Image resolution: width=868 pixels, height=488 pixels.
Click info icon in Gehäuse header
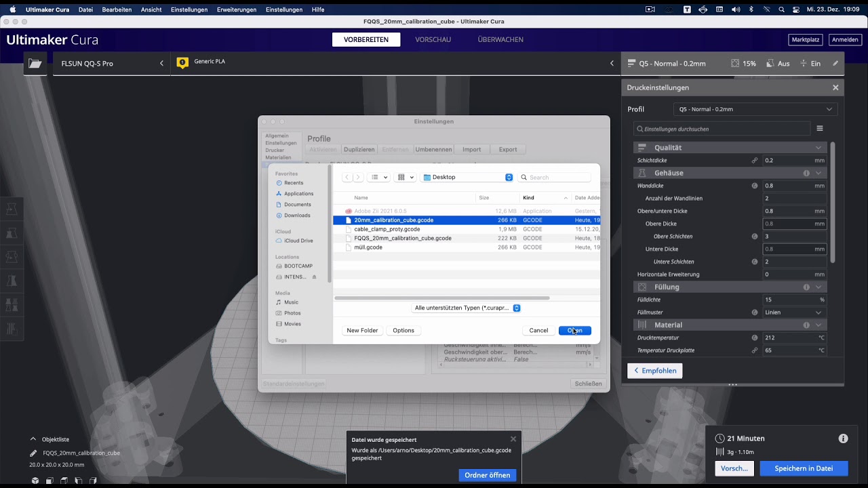[x=806, y=173]
